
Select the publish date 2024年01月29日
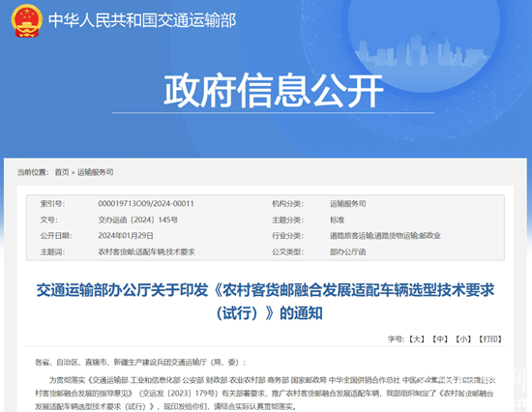[126, 236]
